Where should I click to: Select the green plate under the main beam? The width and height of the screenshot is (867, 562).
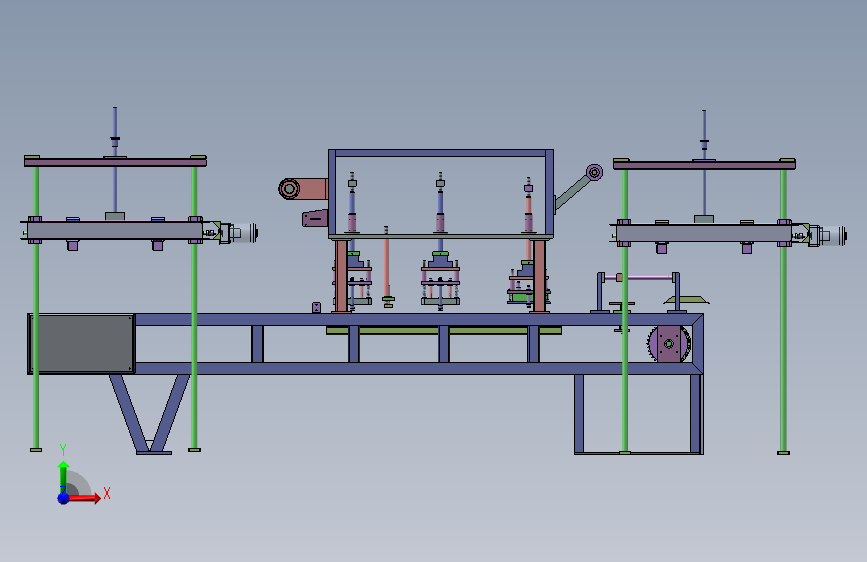coord(444,330)
